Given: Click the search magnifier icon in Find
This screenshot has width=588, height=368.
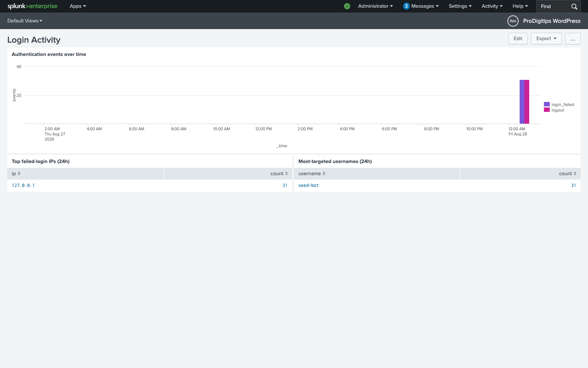Looking at the screenshot, I should 574,7.
